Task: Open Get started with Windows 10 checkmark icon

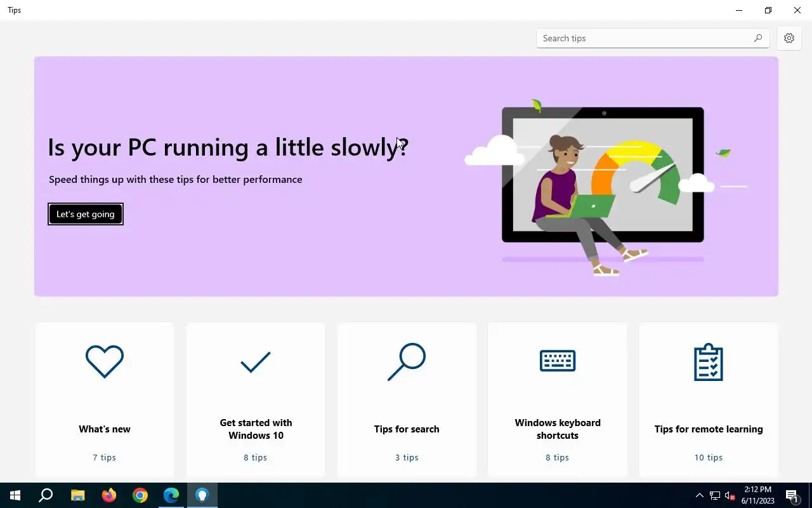Action: (x=256, y=362)
